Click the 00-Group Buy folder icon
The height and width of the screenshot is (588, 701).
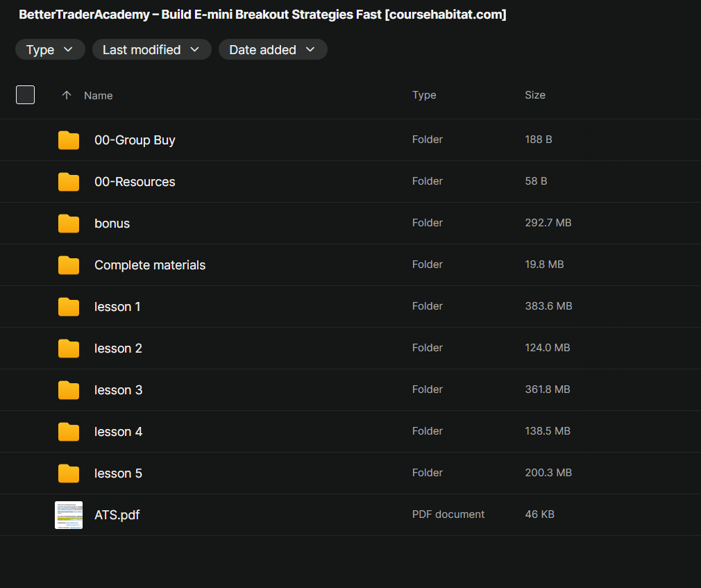[x=69, y=140]
